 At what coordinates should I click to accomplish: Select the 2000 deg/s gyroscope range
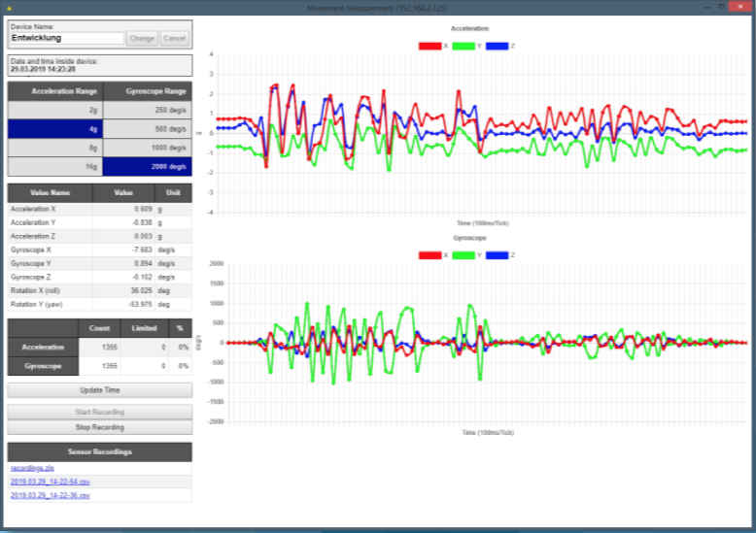click(x=148, y=167)
